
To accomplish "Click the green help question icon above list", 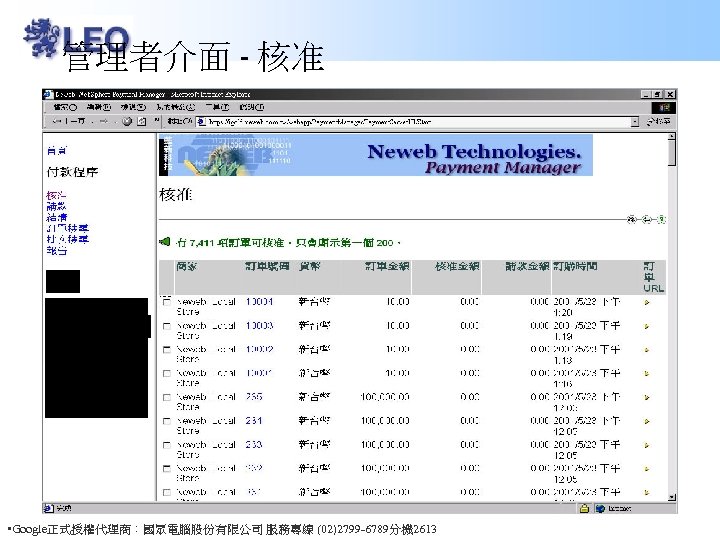I will pyautogui.click(x=661, y=219).
